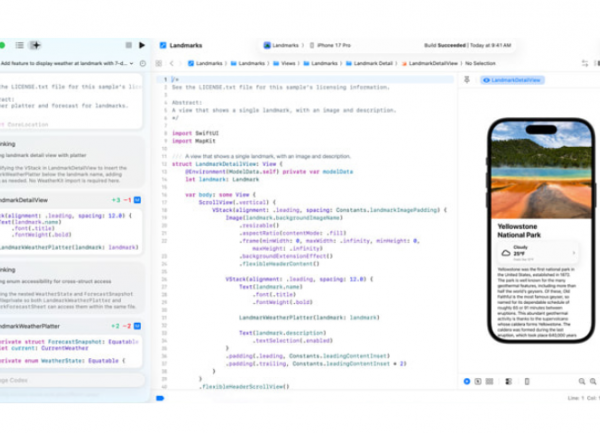Open Landmarks project breadcrumb with blue app icon
The image size is (600, 433).
tap(205, 63)
